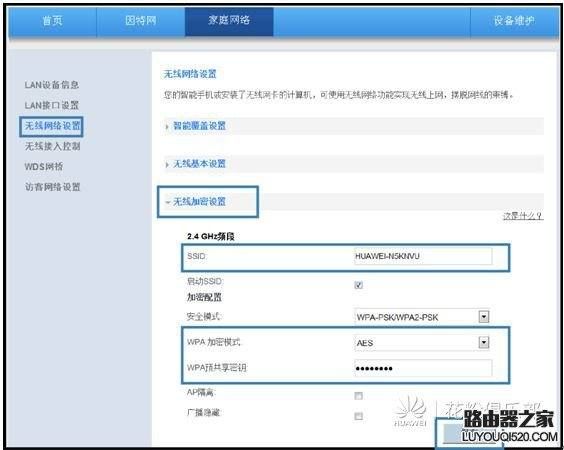Open WDS网桥 in the sidebar
Screen dimensions: 564x450
[x=44, y=167]
